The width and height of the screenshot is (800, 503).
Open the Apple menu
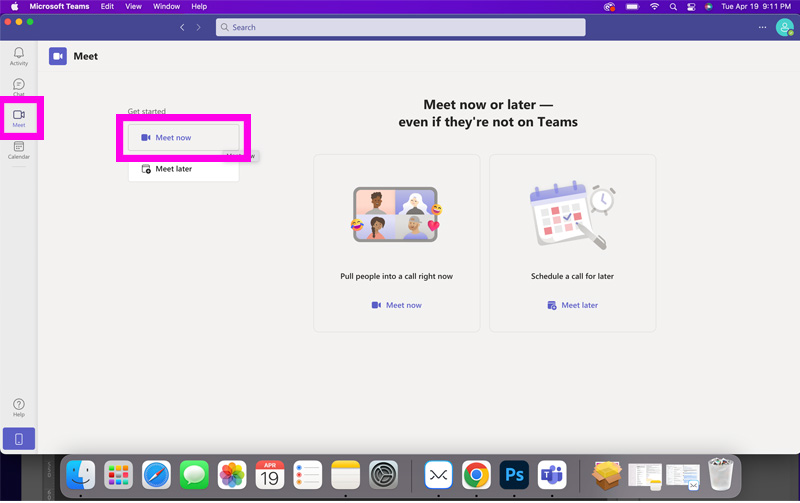click(14, 7)
